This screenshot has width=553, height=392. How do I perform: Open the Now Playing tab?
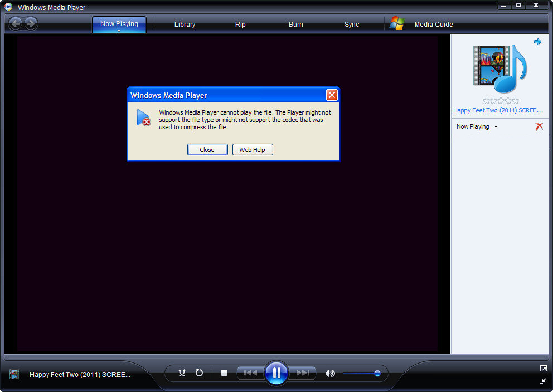click(x=119, y=23)
